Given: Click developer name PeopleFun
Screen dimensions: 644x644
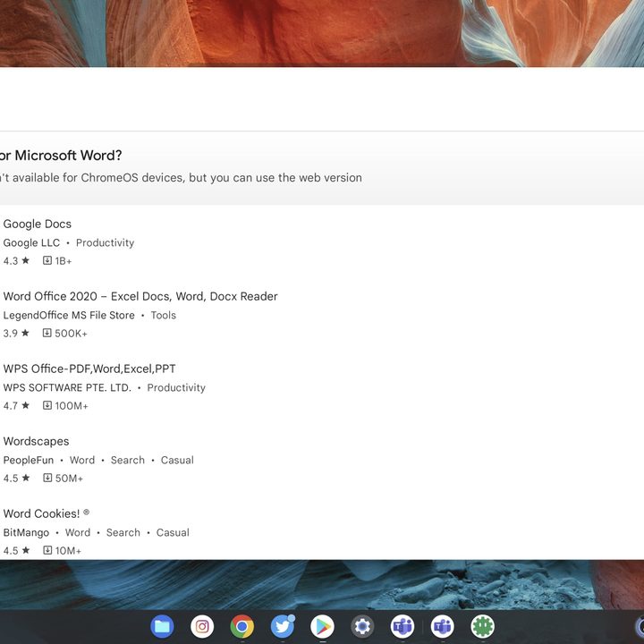Looking at the screenshot, I should point(29,460).
